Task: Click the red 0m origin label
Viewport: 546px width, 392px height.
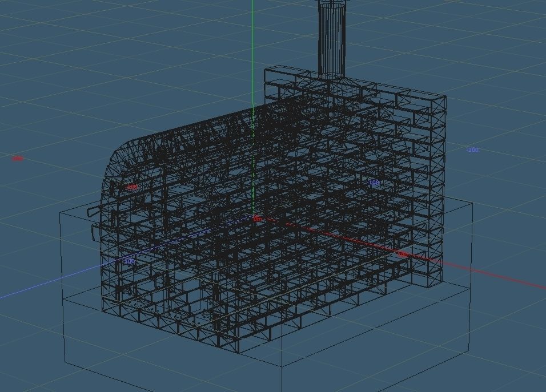Action: [x=257, y=219]
